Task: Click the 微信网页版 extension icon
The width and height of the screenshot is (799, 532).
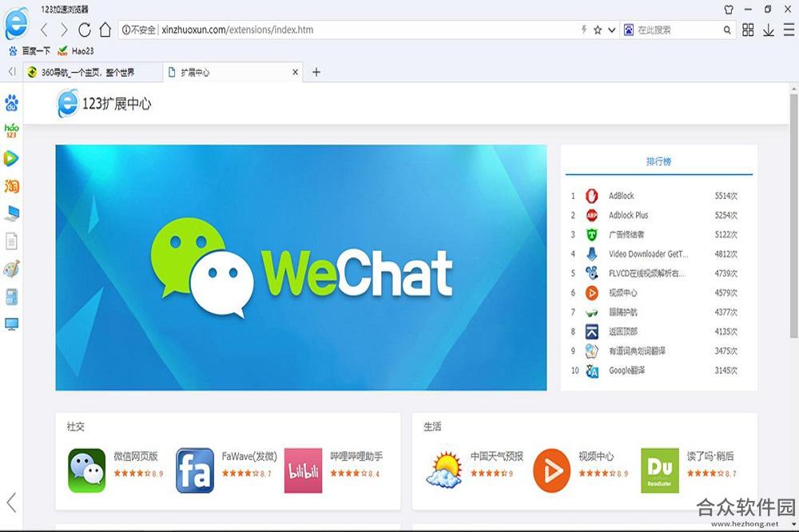Action: (86, 470)
